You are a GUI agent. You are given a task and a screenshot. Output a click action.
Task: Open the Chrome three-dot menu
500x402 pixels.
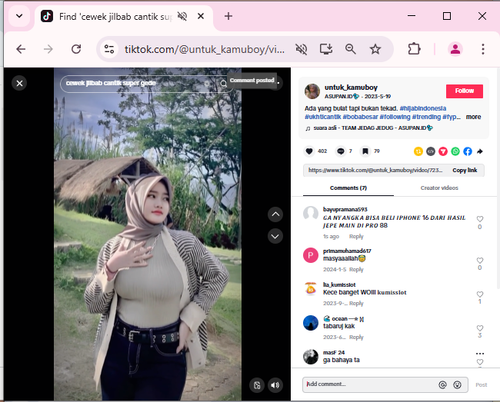click(483, 49)
